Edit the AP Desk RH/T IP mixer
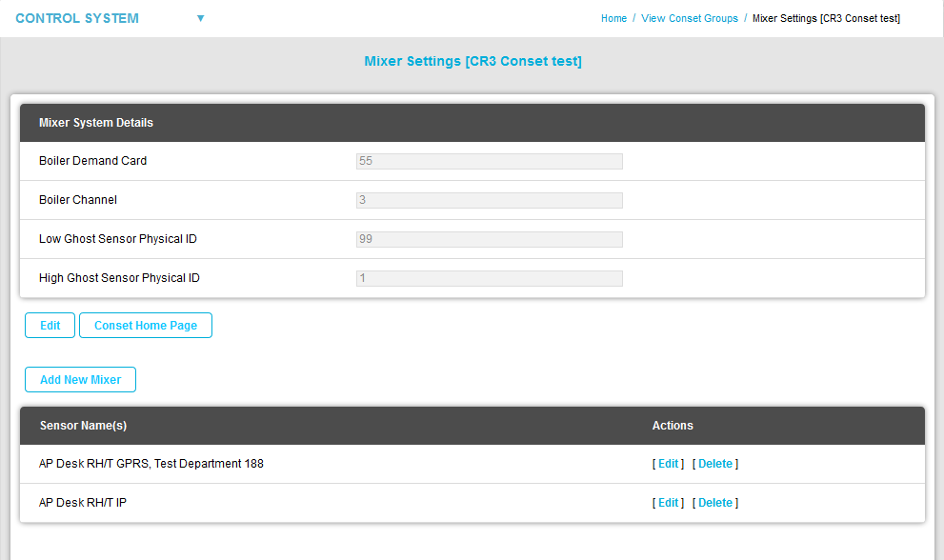 [669, 503]
